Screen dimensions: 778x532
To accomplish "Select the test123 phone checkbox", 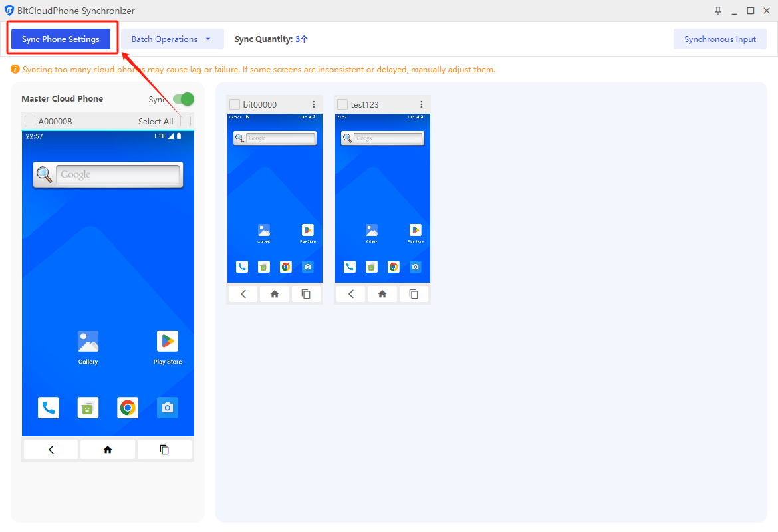I will tap(342, 104).
